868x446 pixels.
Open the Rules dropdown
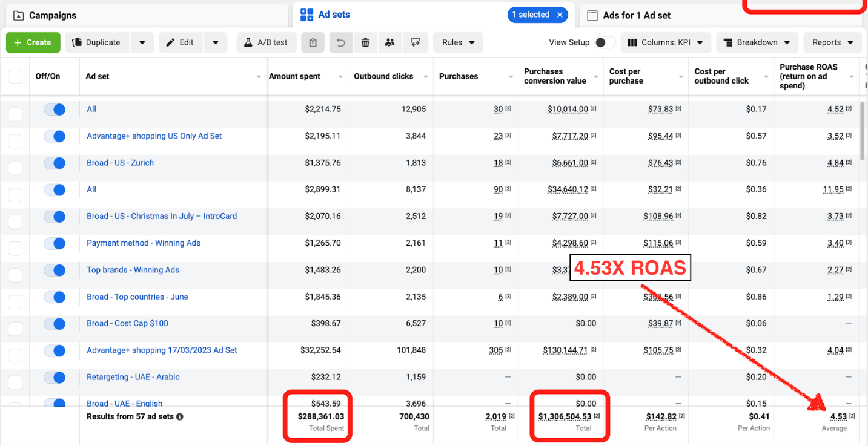[x=458, y=42]
